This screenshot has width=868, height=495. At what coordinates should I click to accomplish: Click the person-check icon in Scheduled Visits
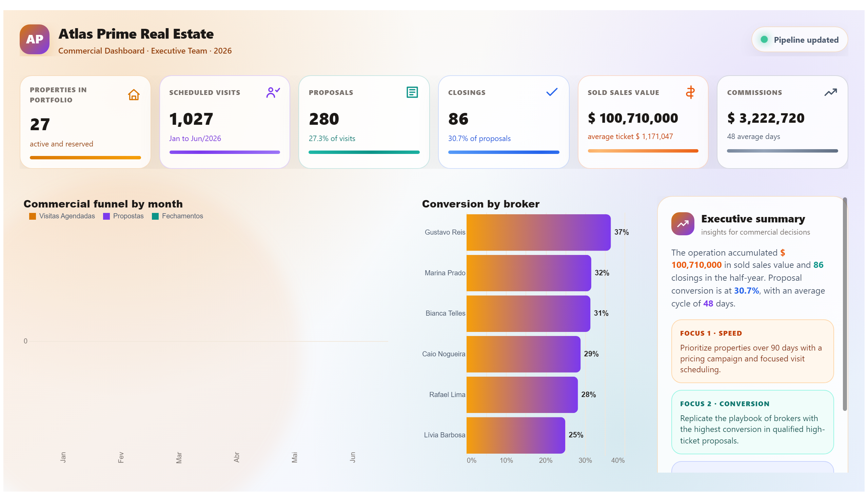click(273, 92)
